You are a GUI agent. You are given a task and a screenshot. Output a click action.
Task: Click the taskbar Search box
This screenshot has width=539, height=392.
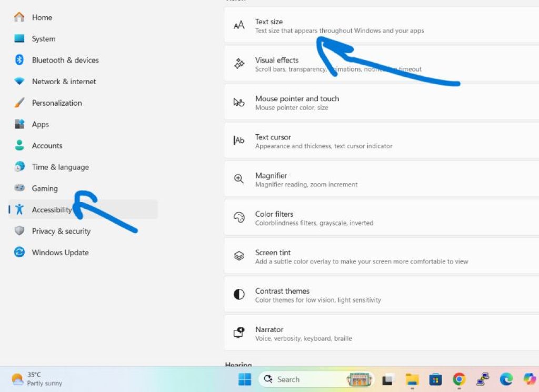click(316, 379)
